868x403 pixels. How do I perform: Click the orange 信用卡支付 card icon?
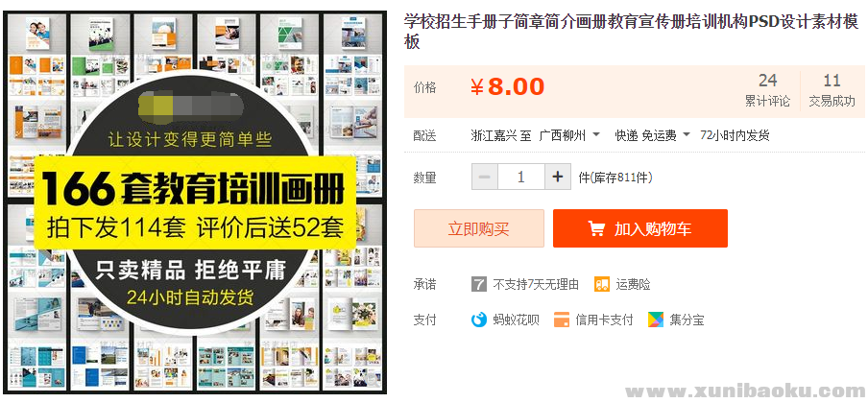[x=562, y=320]
